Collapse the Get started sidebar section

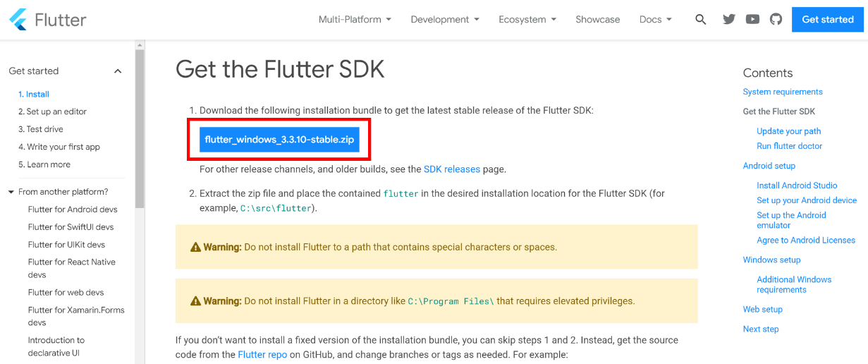[118, 71]
